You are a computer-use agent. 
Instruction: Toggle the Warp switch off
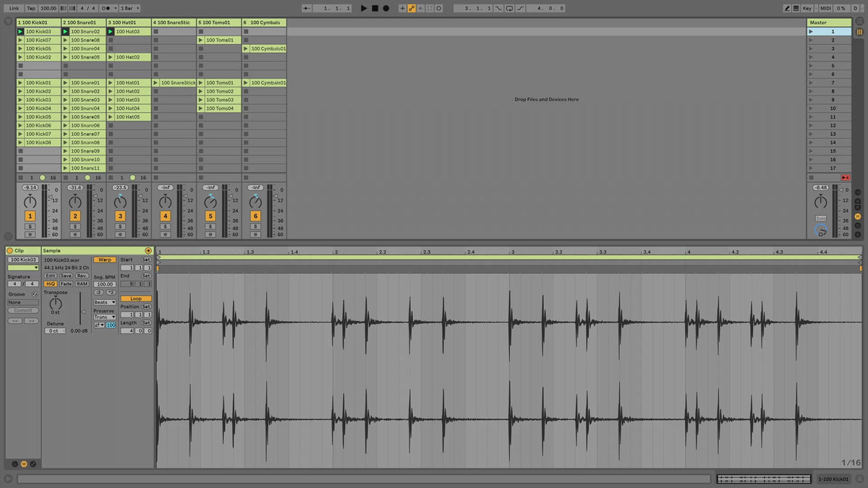pos(105,260)
